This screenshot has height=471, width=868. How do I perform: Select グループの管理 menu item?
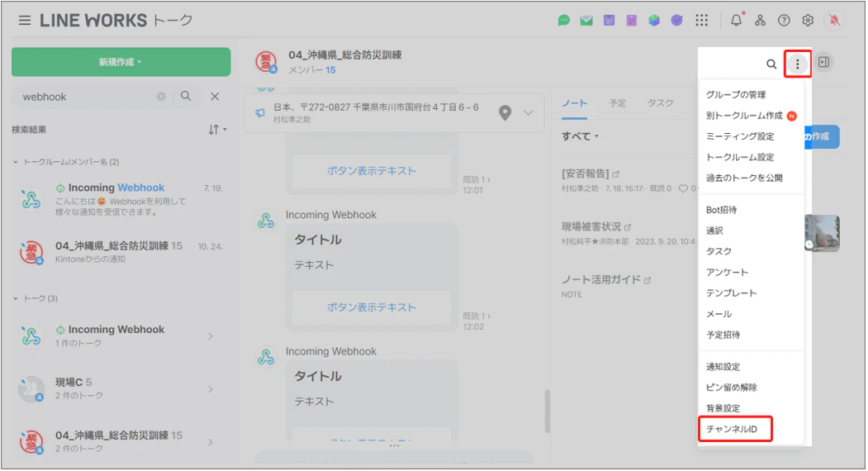[x=736, y=95]
